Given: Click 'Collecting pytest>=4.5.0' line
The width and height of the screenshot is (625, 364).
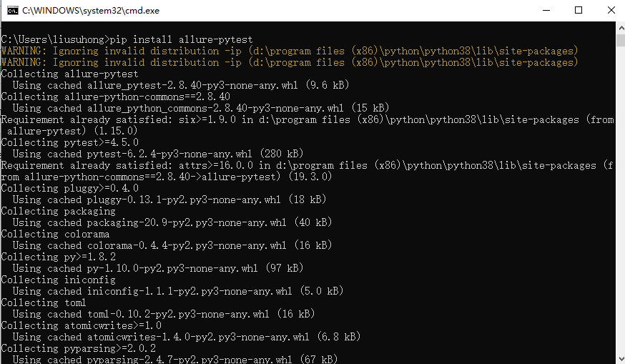Looking at the screenshot, I should coord(70,142).
